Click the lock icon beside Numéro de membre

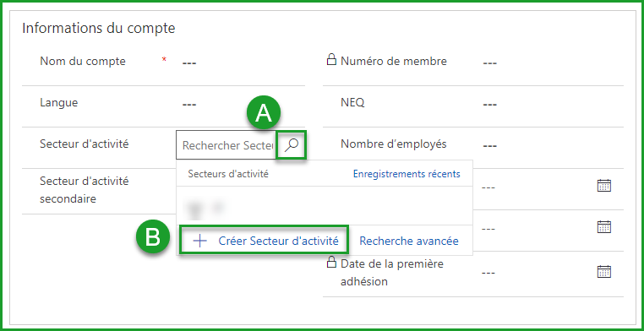point(331,60)
